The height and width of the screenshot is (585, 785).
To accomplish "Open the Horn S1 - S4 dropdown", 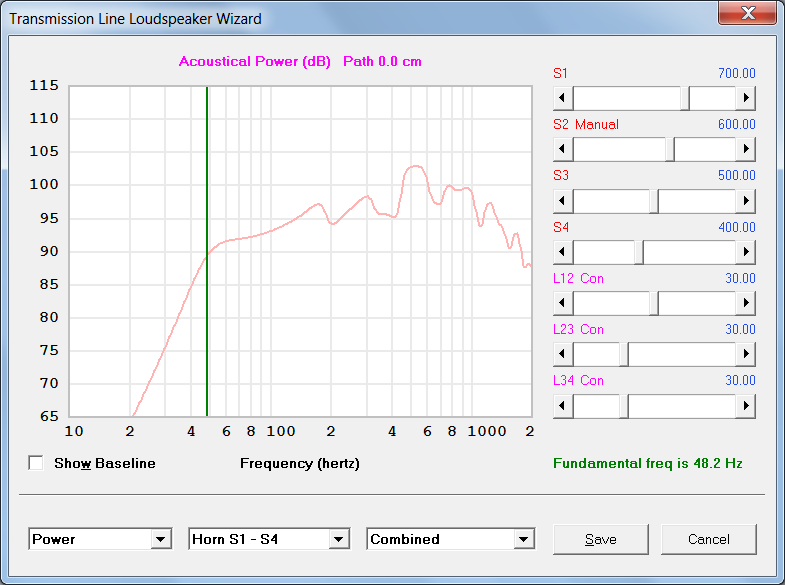I will 338,539.
